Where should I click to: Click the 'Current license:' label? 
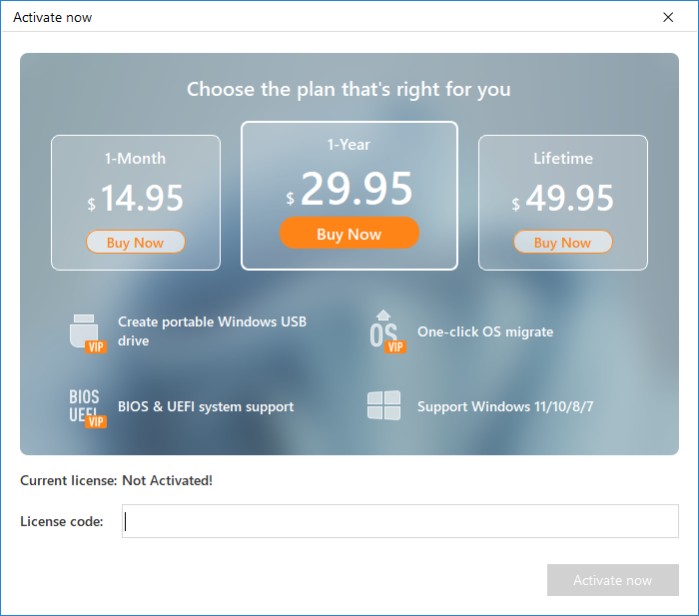click(x=68, y=480)
